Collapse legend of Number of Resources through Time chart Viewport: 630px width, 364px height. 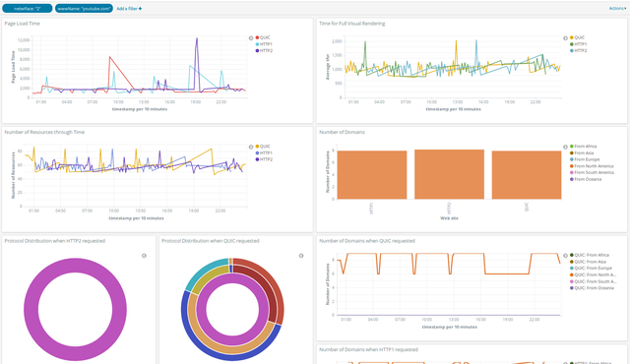point(251,147)
